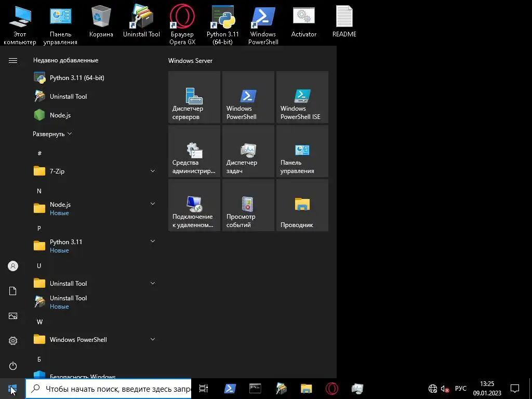Click the hamburger menu at top of Start
The width and height of the screenshot is (532, 399).
click(13, 60)
